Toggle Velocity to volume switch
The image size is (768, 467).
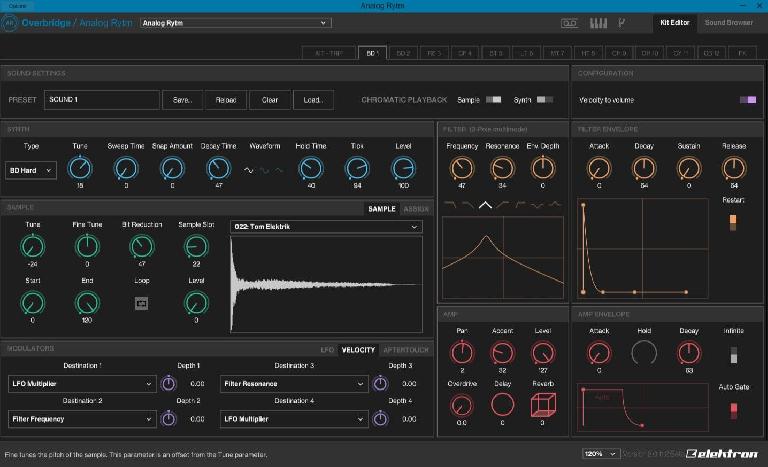point(748,100)
